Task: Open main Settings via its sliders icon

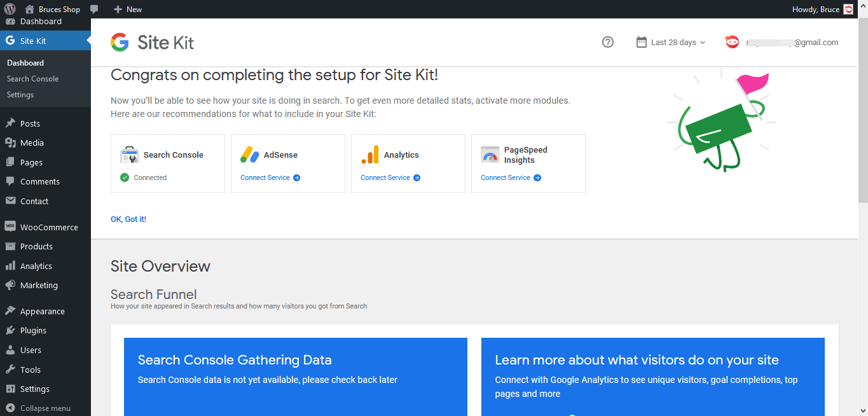Action: 10,389
